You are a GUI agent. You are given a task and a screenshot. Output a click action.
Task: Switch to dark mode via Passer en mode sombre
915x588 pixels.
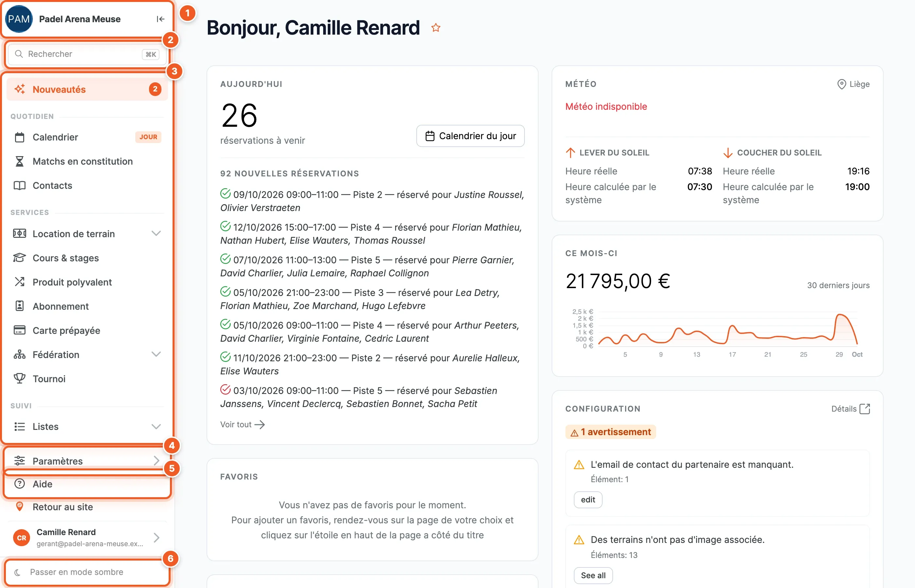point(87,572)
